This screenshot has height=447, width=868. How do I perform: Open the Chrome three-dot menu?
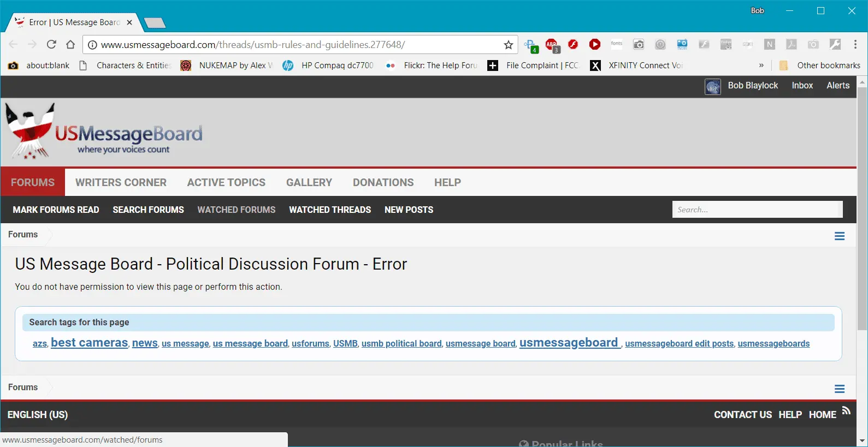tap(855, 44)
